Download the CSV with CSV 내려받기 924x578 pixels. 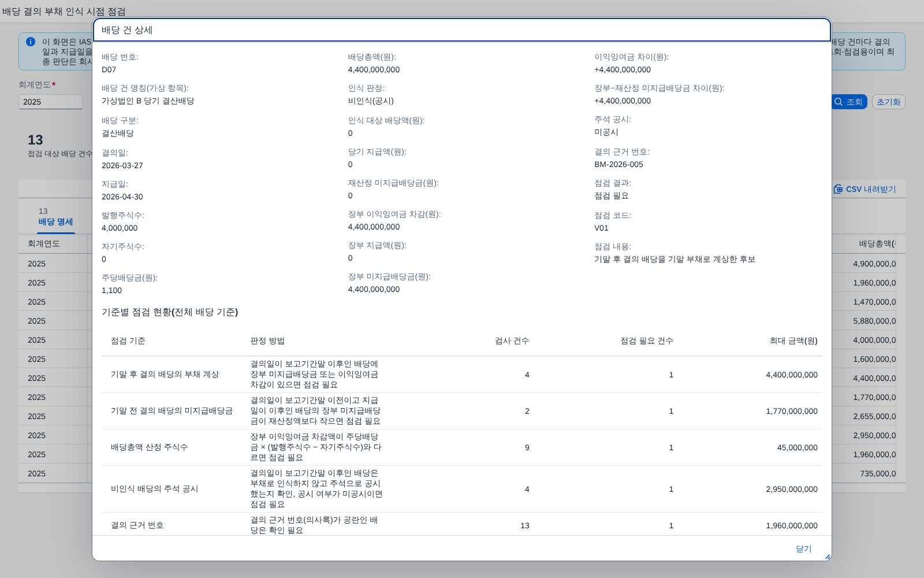tap(865, 189)
